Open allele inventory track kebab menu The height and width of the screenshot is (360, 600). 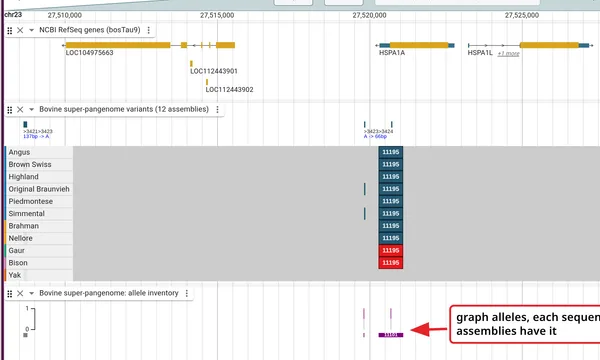click(187, 293)
